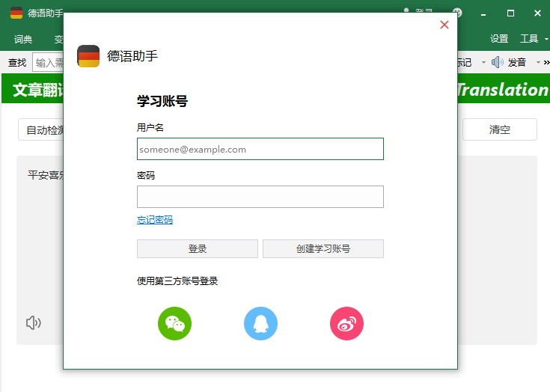
Task: Open the help icon in the title bar
Action: click(457, 13)
